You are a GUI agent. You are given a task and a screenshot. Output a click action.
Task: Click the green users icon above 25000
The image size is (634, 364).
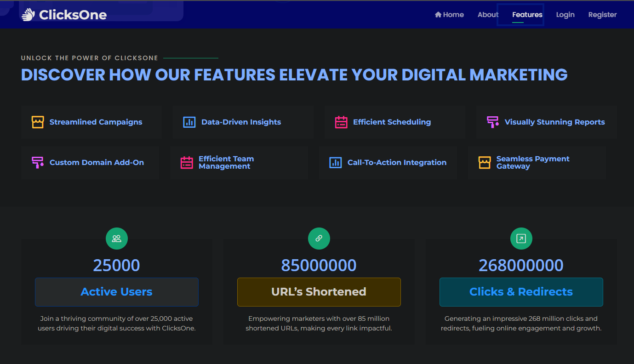pos(117,239)
